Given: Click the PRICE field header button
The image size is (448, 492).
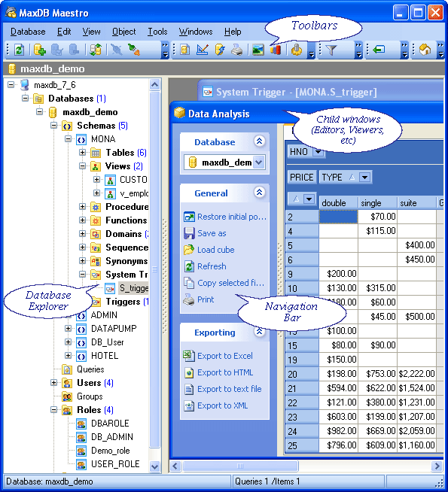Looking at the screenshot, I should click(301, 178).
